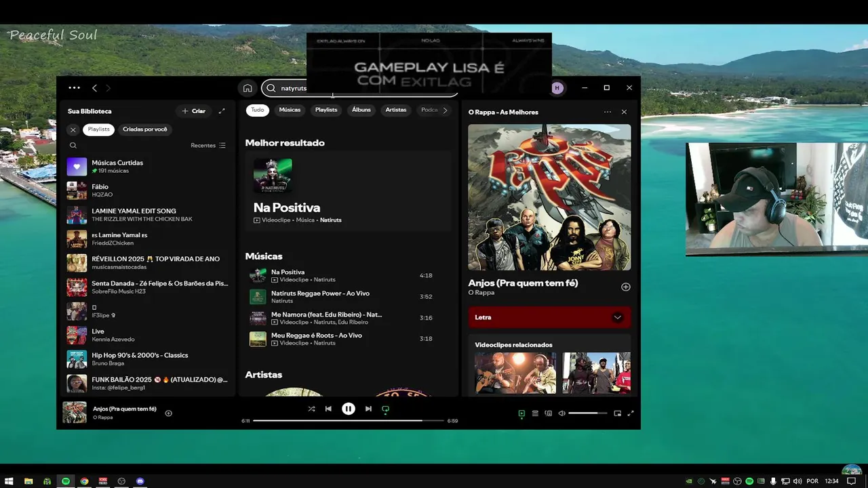Open O Rappa artist link in panel
Screen dimensions: 868x488
[481, 293]
